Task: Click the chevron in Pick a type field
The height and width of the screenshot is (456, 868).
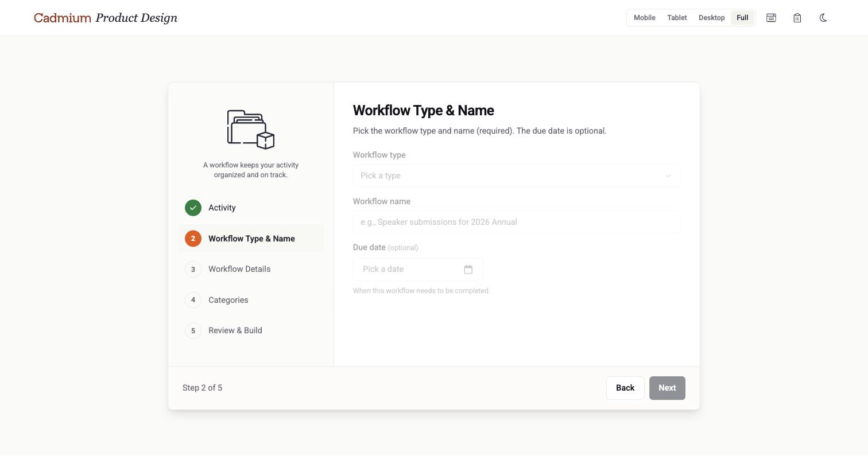Action: (x=668, y=176)
